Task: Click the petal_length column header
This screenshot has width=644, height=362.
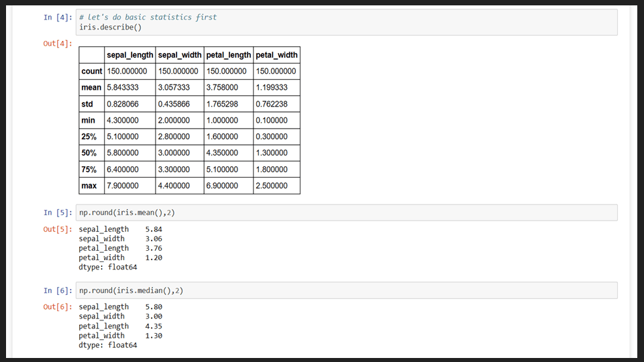Action: (228, 55)
